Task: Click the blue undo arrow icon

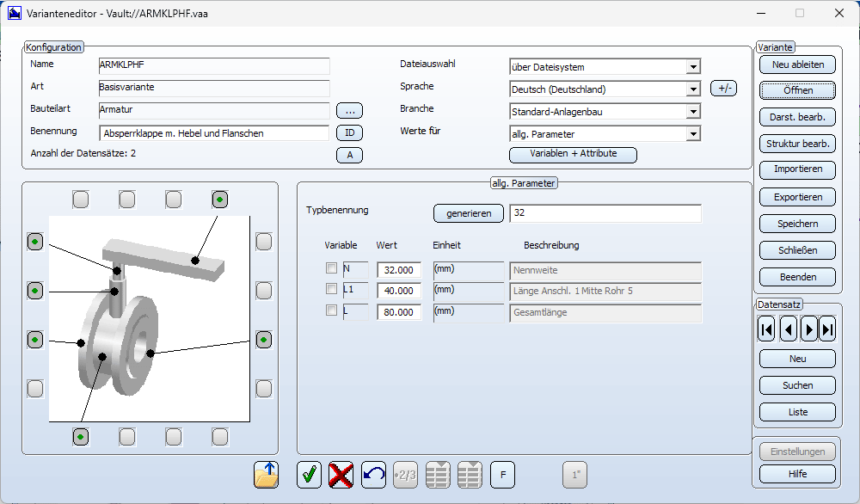Action: pyautogui.click(x=373, y=475)
